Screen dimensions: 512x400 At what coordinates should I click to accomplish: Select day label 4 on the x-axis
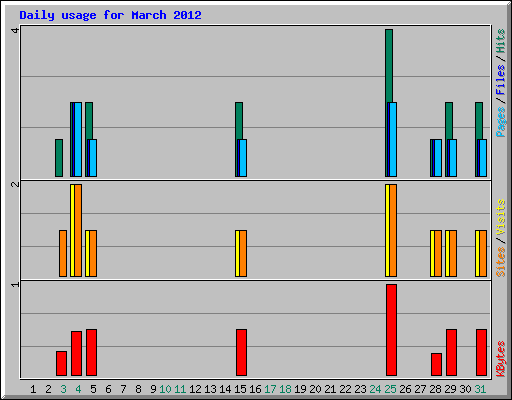tap(78, 389)
